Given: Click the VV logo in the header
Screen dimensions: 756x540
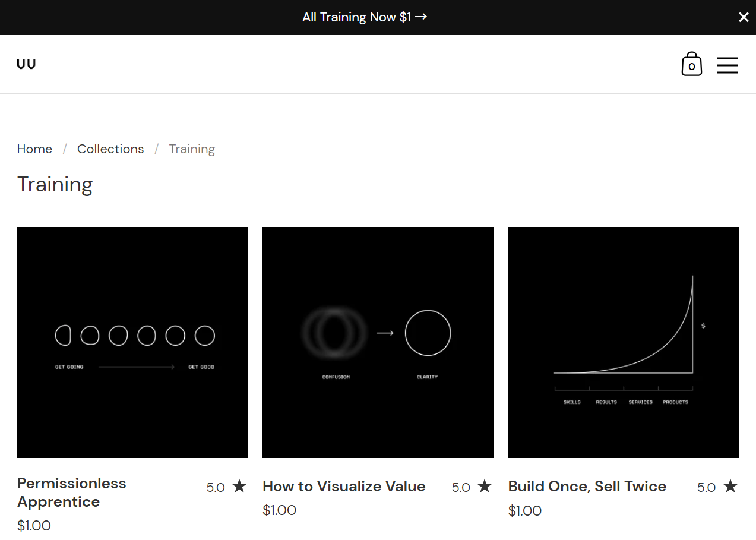Looking at the screenshot, I should (26, 64).
